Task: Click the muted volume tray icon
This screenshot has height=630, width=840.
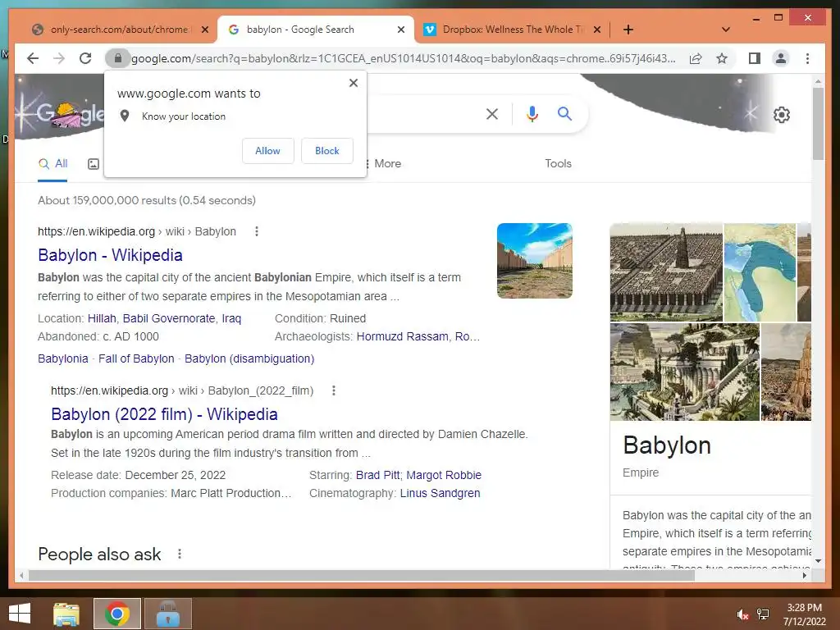Action: tap(742, 614)
